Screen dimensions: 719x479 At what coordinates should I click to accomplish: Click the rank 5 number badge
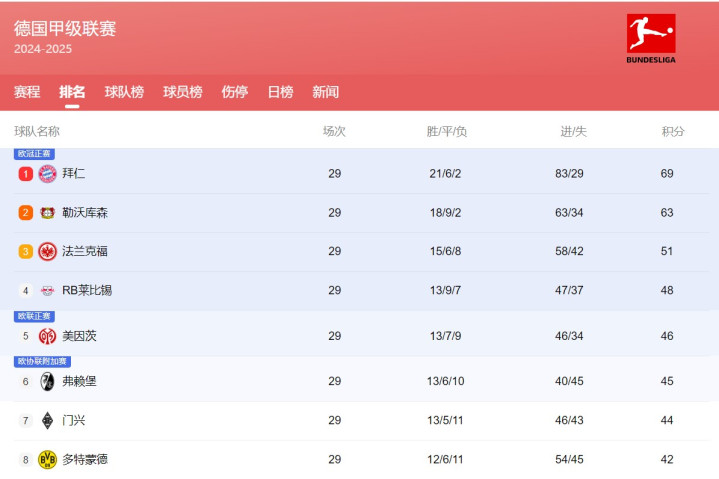[26, 336]
